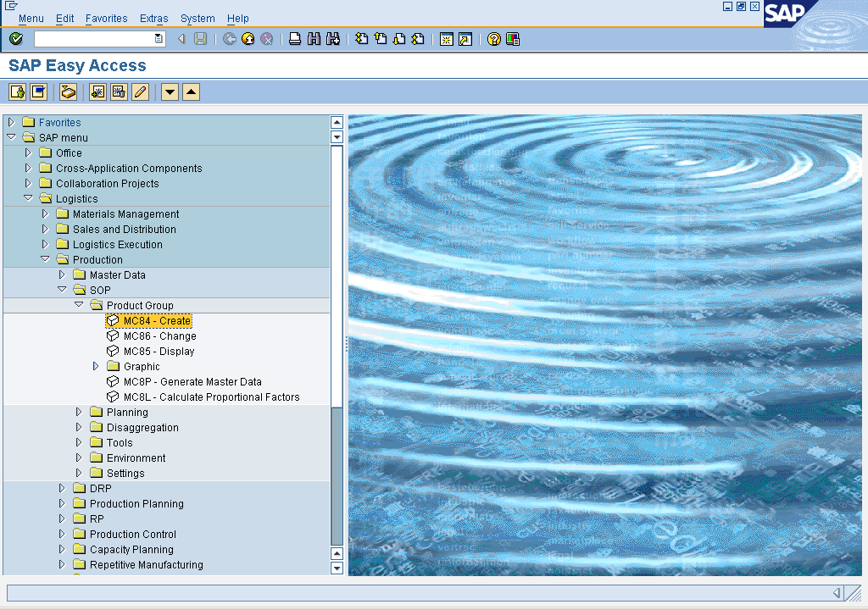The width and height of the screenshot is (868, 610).
Task: Select MC8P - Generate Master Data
Action: pyautogui.click(x=192, y=381)
